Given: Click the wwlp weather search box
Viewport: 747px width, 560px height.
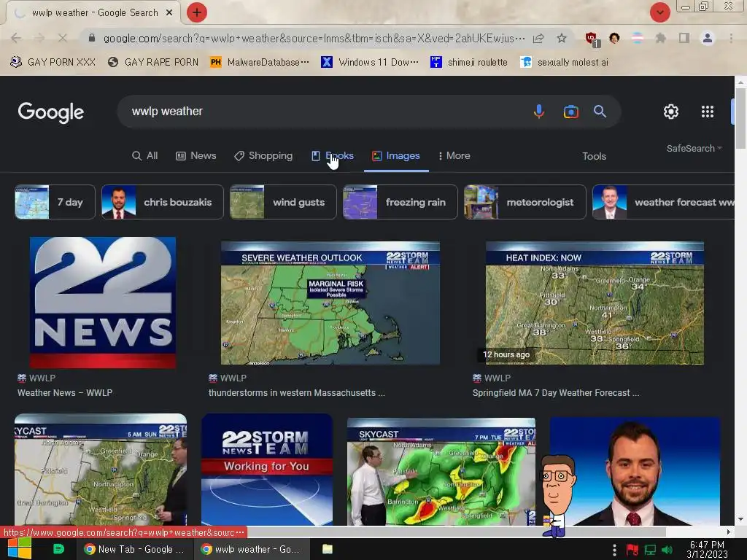Looking at the screenshot, I should click(x=324, y=112).
